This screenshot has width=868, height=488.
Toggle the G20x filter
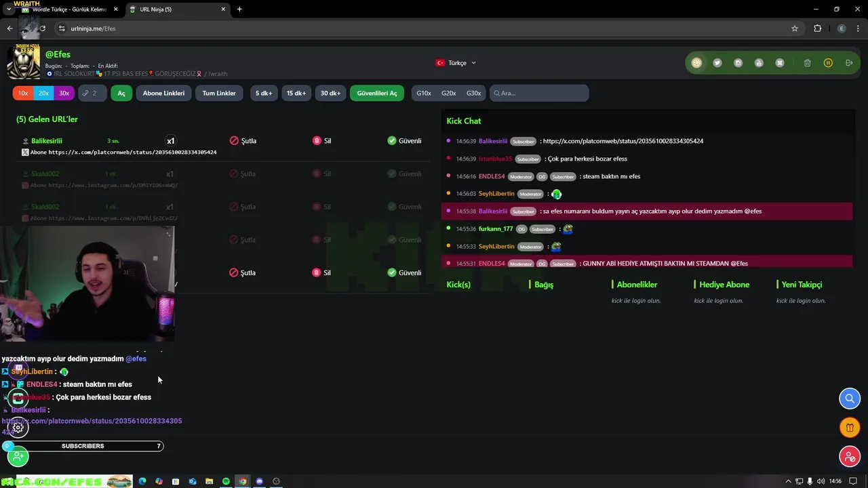click(x=449, y=94)
